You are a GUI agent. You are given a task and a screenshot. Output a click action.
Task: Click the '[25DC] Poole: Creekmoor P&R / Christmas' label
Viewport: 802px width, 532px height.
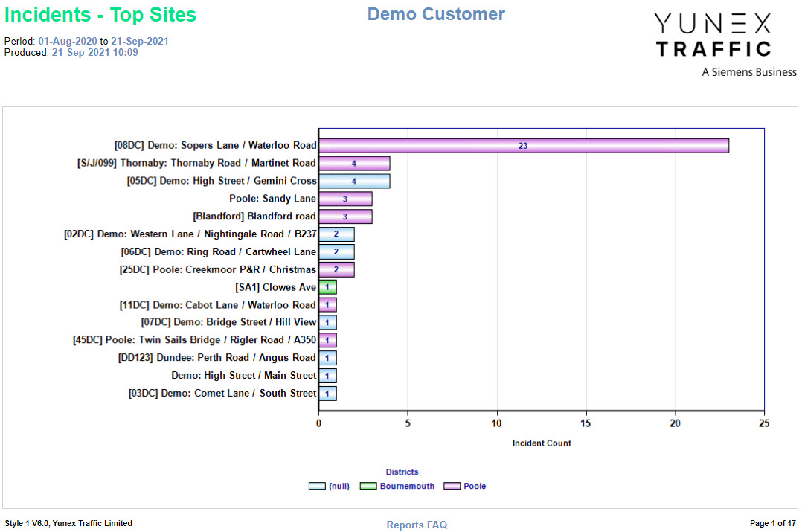pyautogui.click(x=218, y=269)
